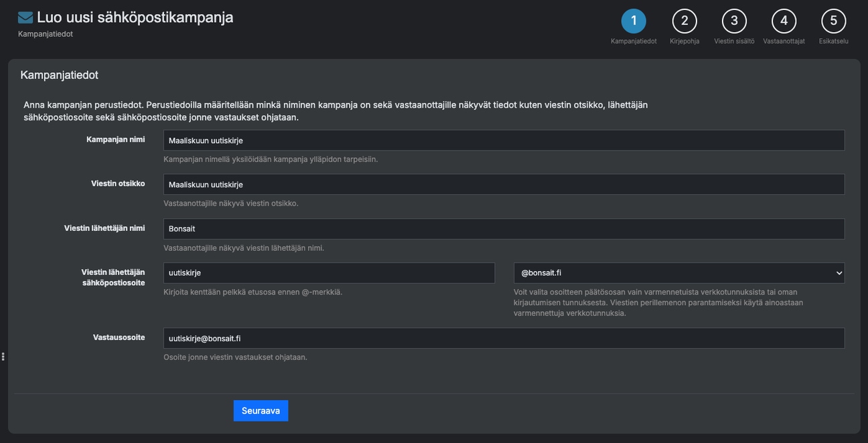868x443 pixels.
Task: Select step 1 Kampanjatiedot circle
Action: [x=634, y=21]
